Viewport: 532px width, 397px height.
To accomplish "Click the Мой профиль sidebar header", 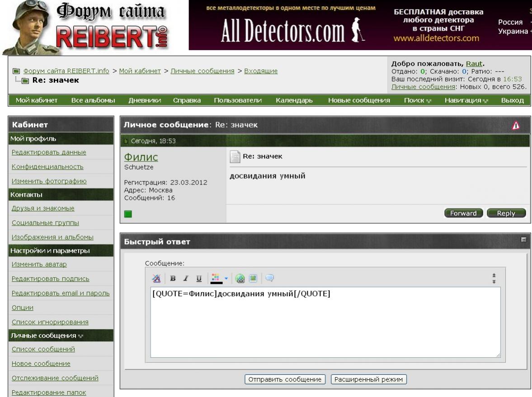I will pos(61,139).
